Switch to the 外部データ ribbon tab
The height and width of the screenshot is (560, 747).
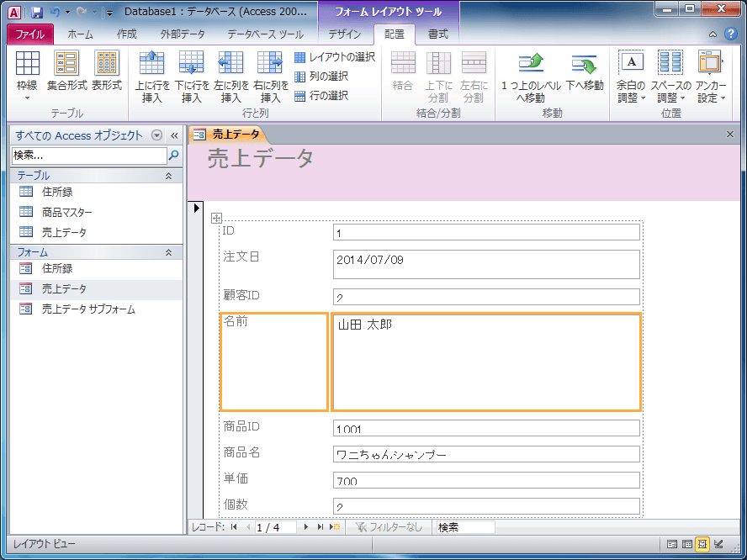click(x=183, y=34)
